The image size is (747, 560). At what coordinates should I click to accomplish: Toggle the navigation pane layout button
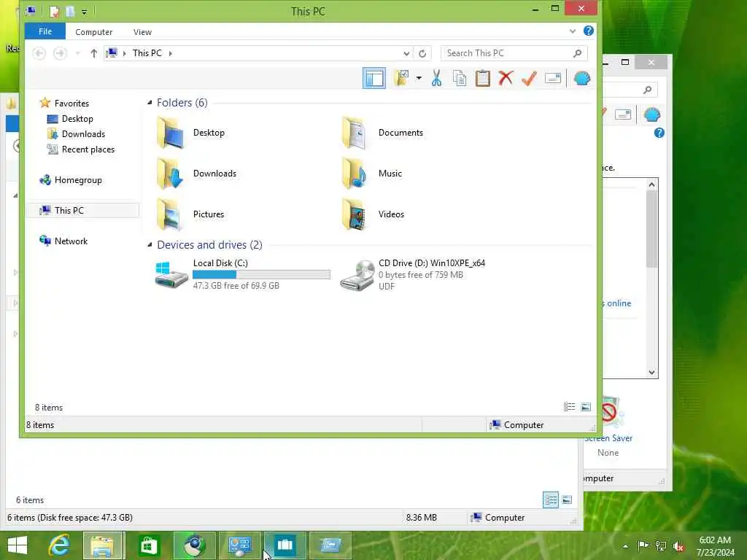click(374, 78)
